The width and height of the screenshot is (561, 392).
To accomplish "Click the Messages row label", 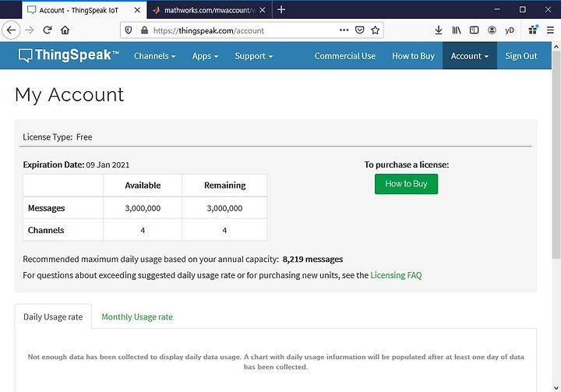I will coord(47,208).
